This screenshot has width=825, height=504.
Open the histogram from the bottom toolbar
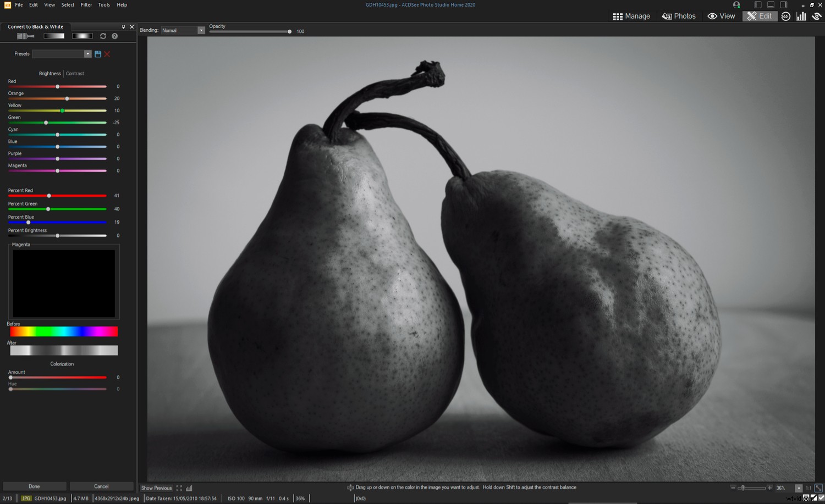pos(189,488)
